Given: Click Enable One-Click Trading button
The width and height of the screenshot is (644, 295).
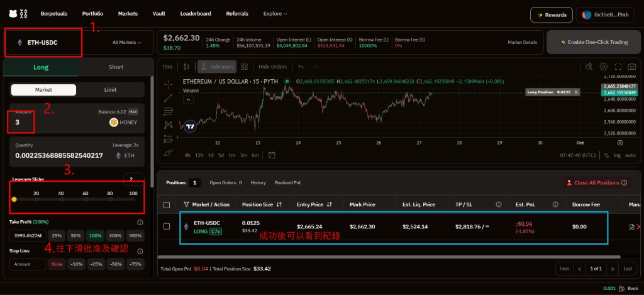Looking at the screenshot, I should coord(594,42).
